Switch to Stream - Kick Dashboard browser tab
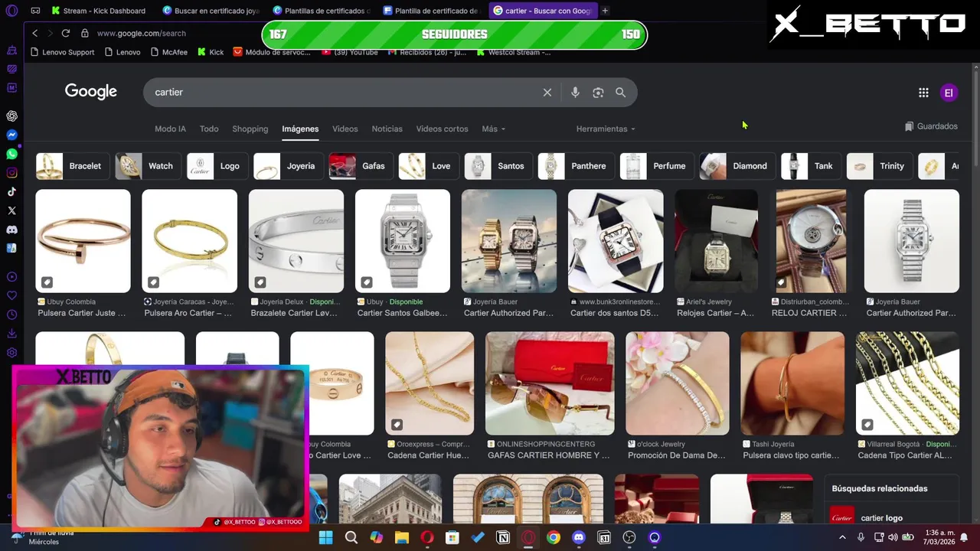The height and width of the screenshot is (551, 980). pyautogui.click(x=100, y=11)
